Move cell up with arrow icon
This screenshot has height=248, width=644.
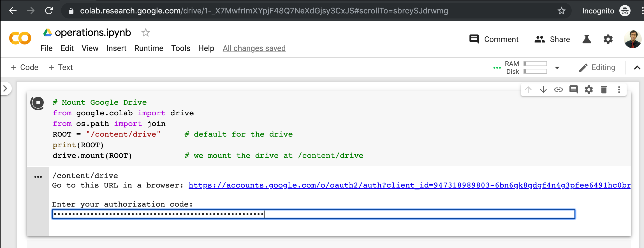(528, 90)
